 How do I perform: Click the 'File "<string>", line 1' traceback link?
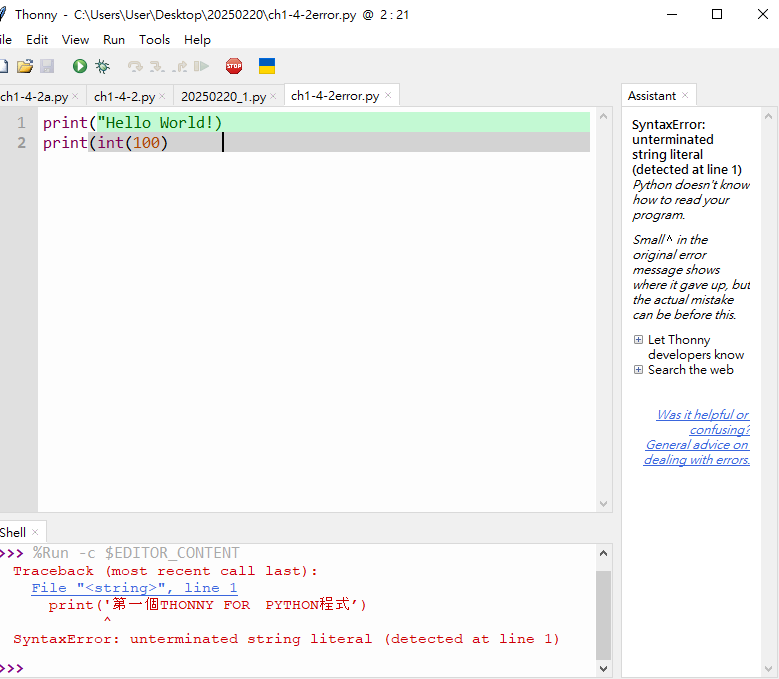pyautogui.click(x=134, y=588)
